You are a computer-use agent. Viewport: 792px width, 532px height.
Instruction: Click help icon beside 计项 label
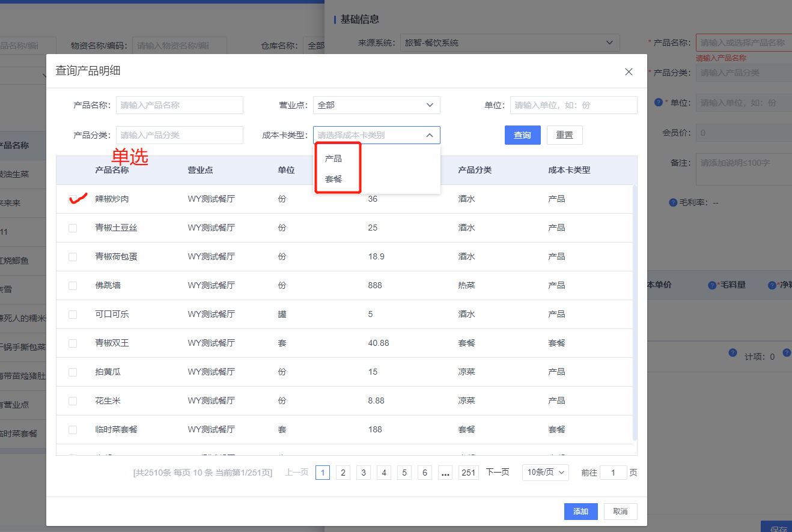733,352
